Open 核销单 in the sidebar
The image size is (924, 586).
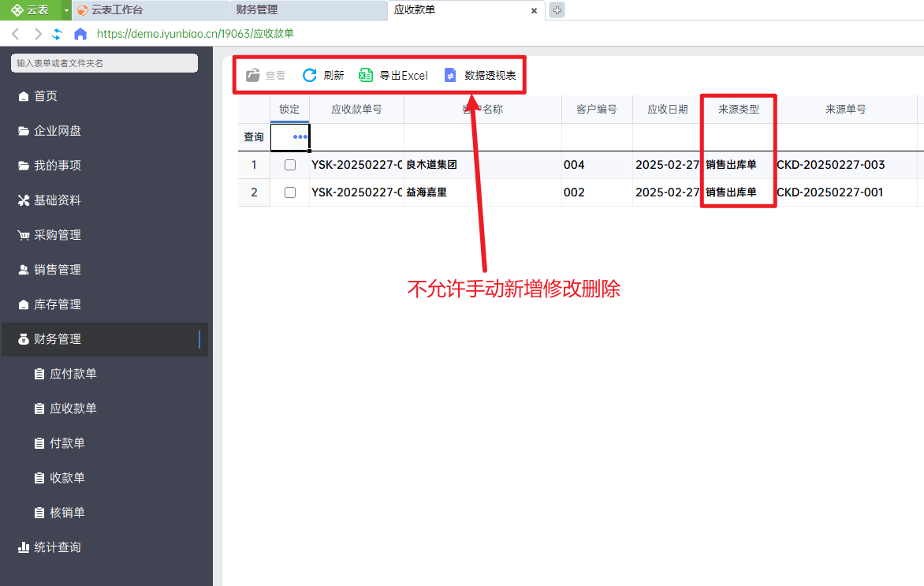[x=105, y=513]
